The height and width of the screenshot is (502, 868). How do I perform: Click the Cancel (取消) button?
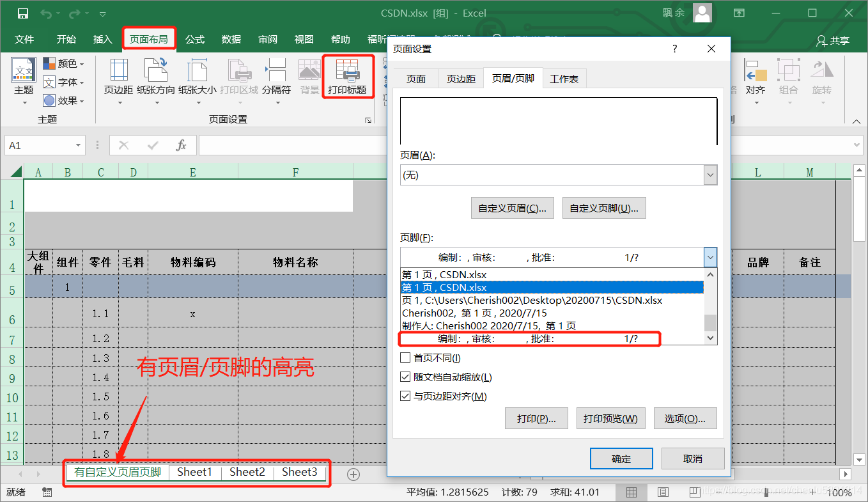693,459
